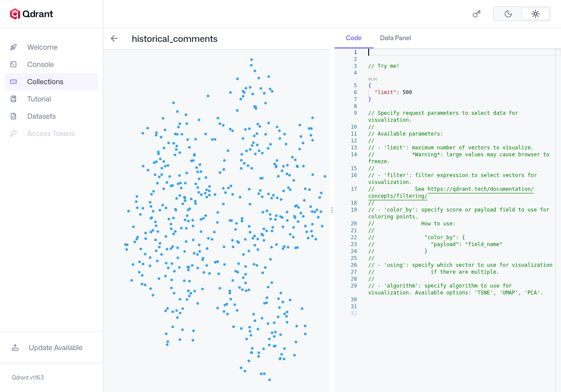Click the Qdrant logo icon
The height and width of the screenshot is (392, 561).
[x=15, y=14]
